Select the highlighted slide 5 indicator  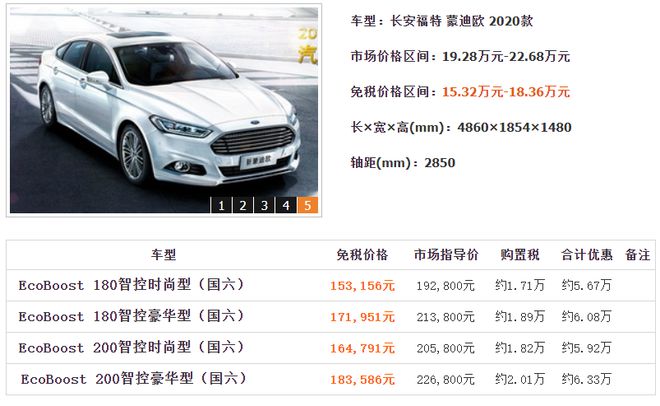308,205
